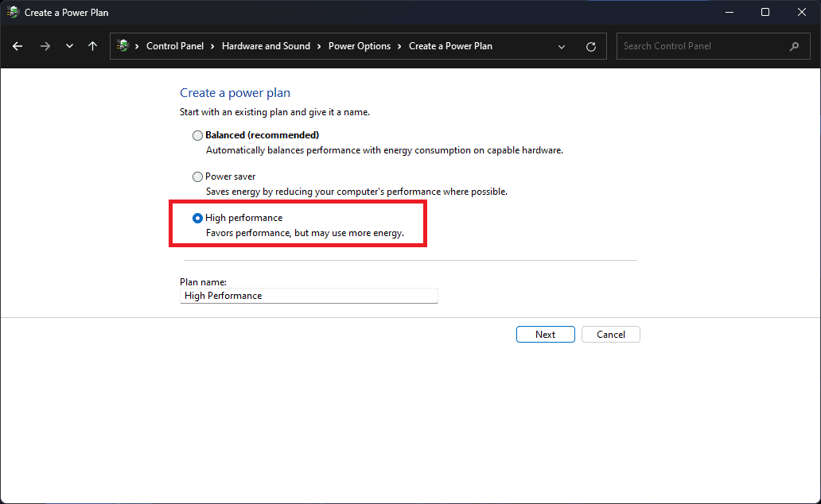Go up one folder level
This screenshot has width=821, height=504.
click(92, 46)
